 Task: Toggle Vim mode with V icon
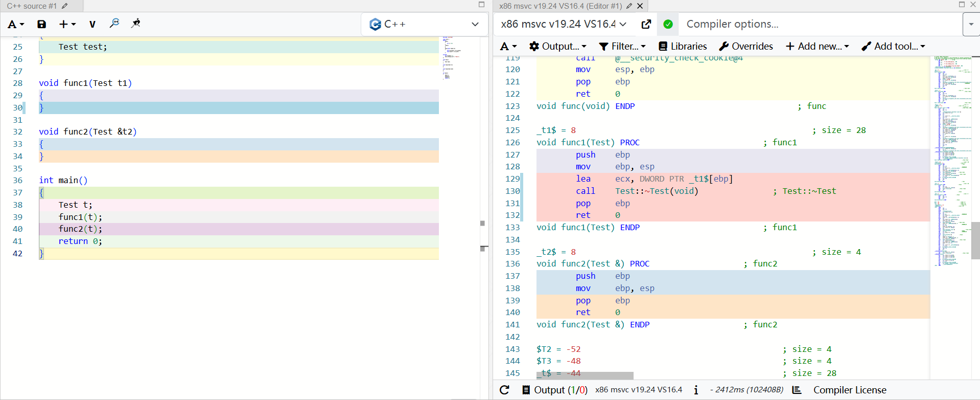coord(92,24)
